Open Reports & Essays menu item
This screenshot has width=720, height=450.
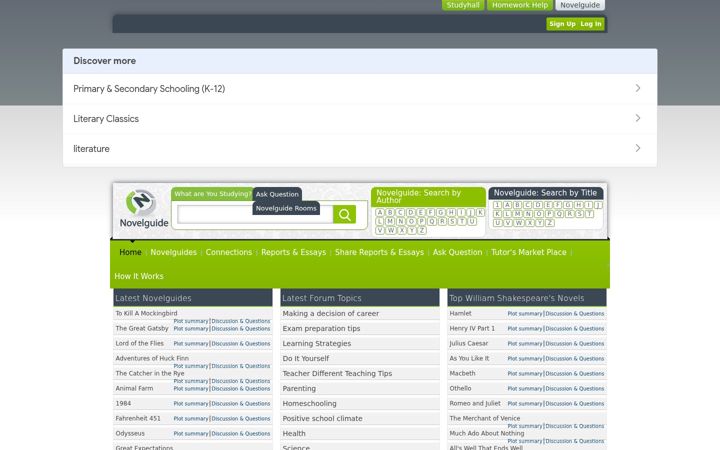tap(293, 252)
